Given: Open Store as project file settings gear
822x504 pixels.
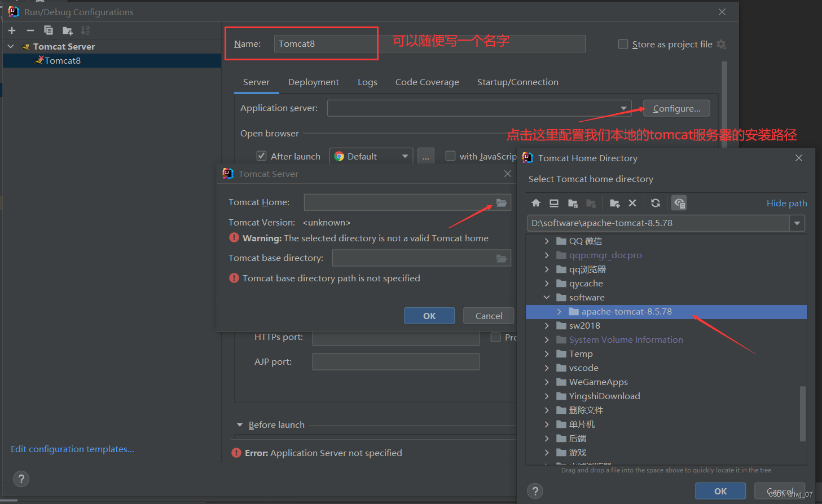Looking at the screenshot, I should [x=721, y=44].
